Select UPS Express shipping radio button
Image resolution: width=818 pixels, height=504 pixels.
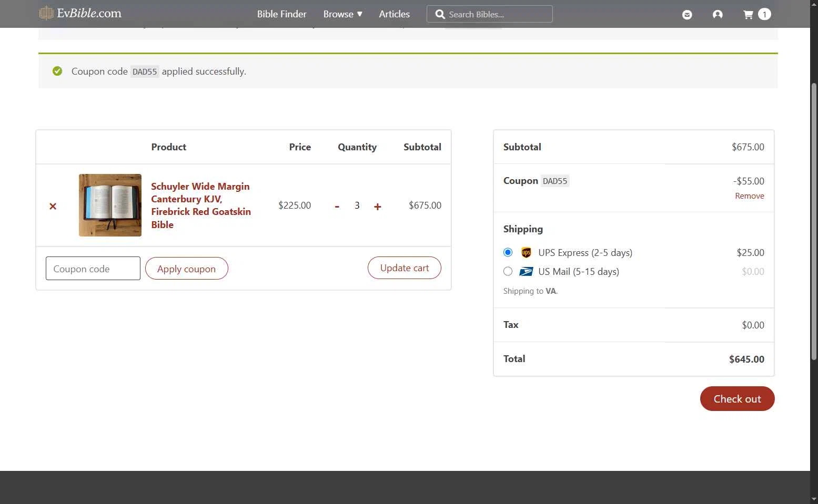(508, 252)
